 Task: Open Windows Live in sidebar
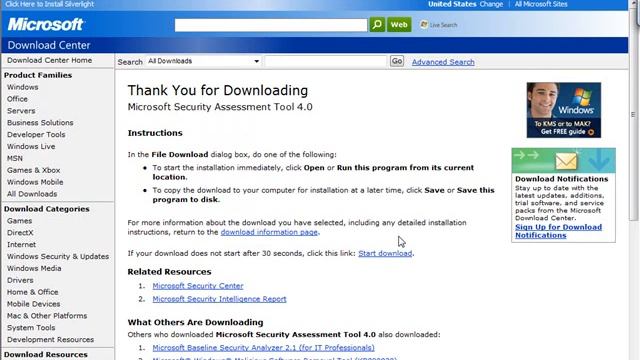tap(31, 146)
